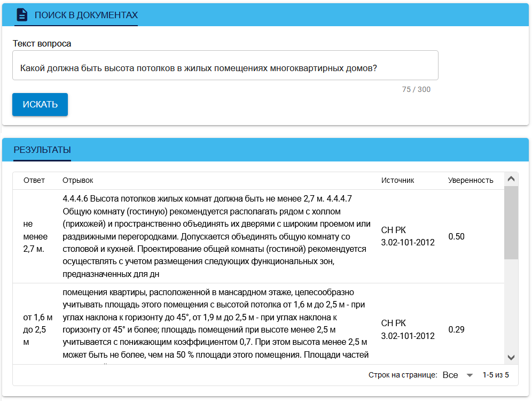Click the Отрывок column header

point(77,180)
